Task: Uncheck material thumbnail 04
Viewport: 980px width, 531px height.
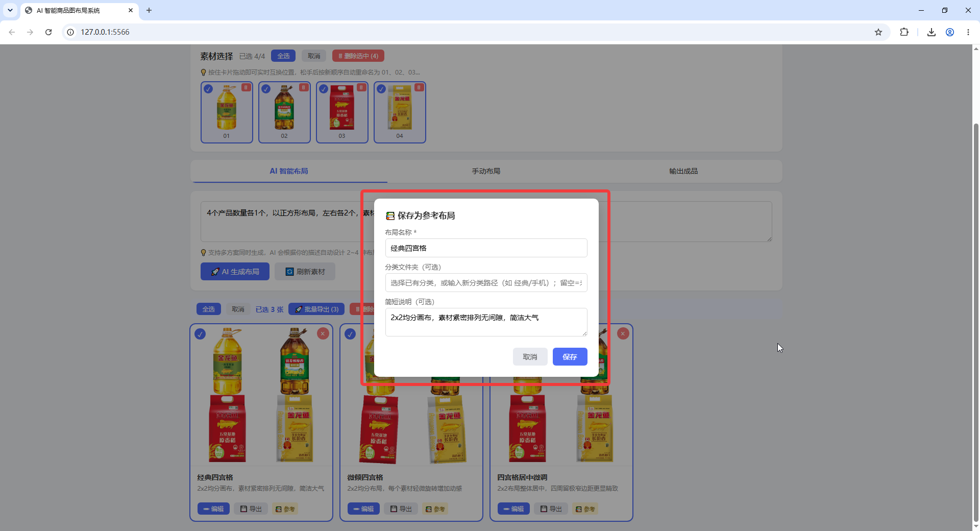Action: [381, 89]
